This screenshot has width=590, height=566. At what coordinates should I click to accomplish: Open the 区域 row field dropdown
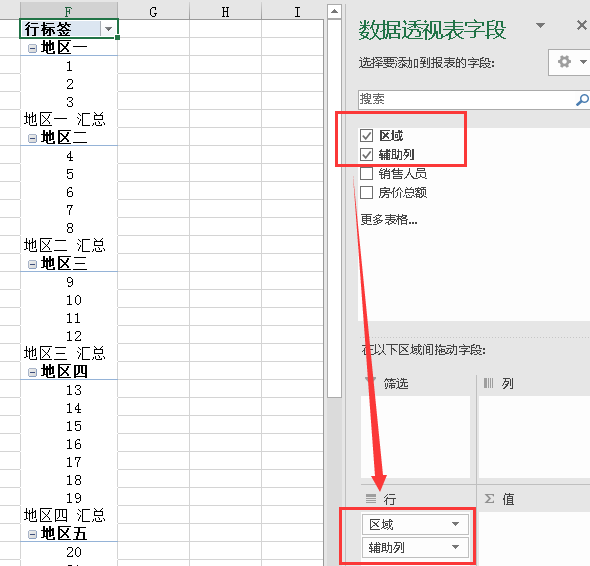pyautogui.click(x=455, y=524)
